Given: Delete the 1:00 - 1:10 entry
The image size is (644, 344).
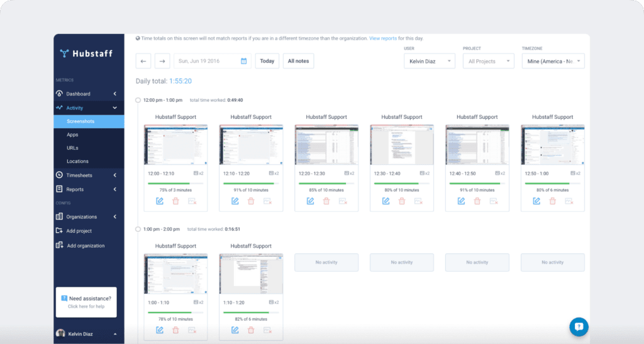Looking at the screenshot, I should tap(176, 330).
